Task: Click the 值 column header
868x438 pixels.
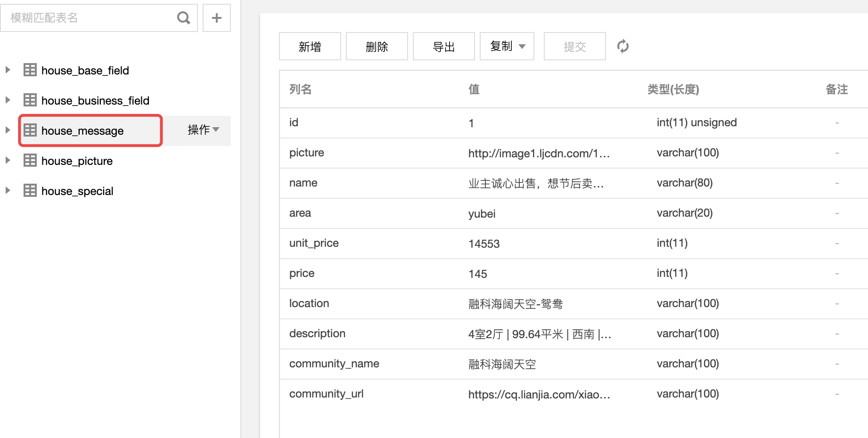Action: click(x=474, y=89)
